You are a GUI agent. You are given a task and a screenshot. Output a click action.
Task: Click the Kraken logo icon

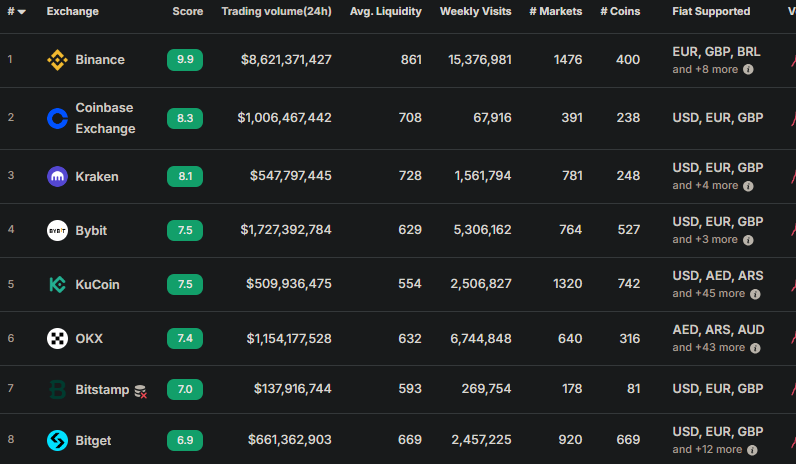point(57,177)
